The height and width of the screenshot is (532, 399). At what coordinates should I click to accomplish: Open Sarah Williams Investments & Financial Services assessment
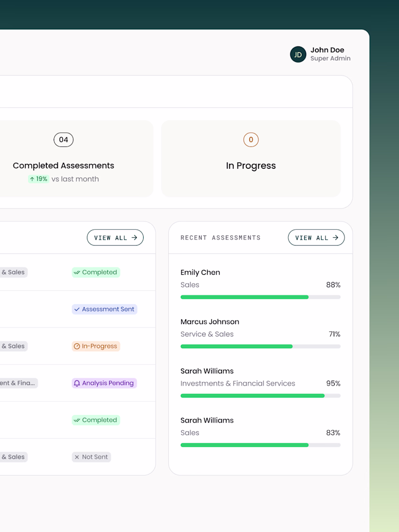click(260, 384)
